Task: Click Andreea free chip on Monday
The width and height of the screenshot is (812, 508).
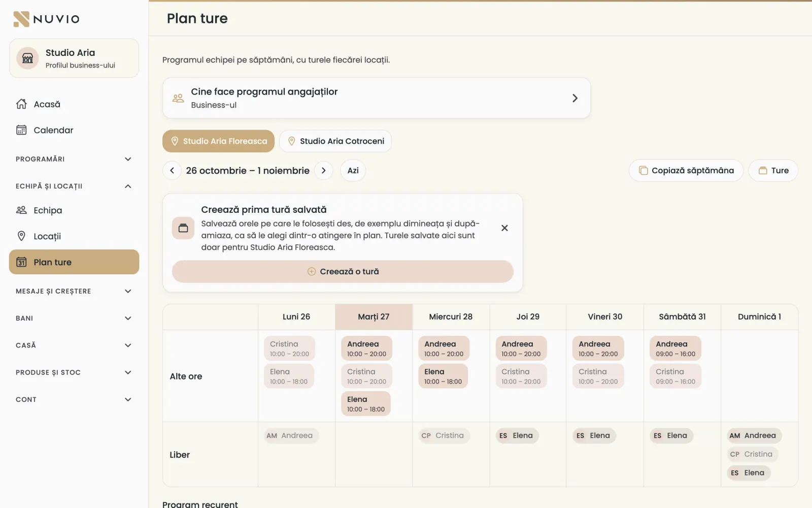Action: click(291, 436)
